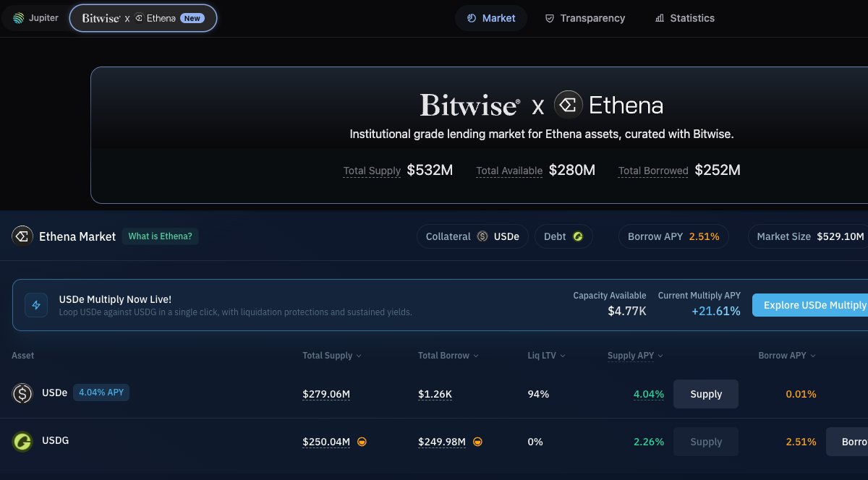Click the Total Supply label in banner
The height and width of the screenshot is (480, 868).
pyautogui.click(x=372, y=171)
